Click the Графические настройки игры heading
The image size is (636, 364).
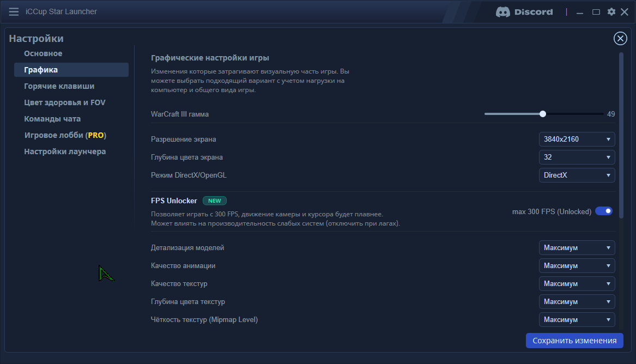click(x=210, y=58)
